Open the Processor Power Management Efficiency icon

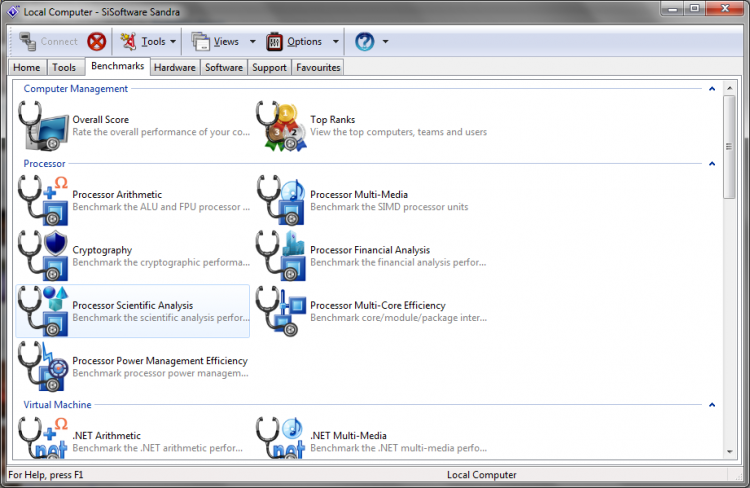pos(43,367)
